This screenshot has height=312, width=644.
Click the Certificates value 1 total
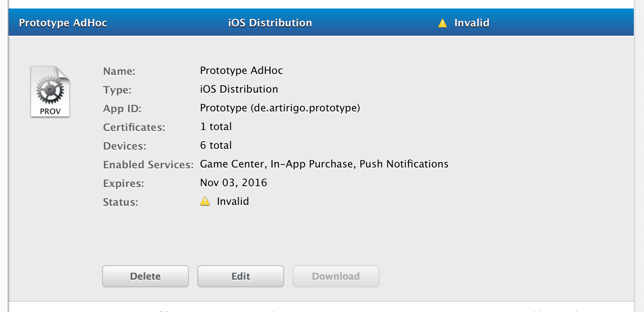[216, 127]
